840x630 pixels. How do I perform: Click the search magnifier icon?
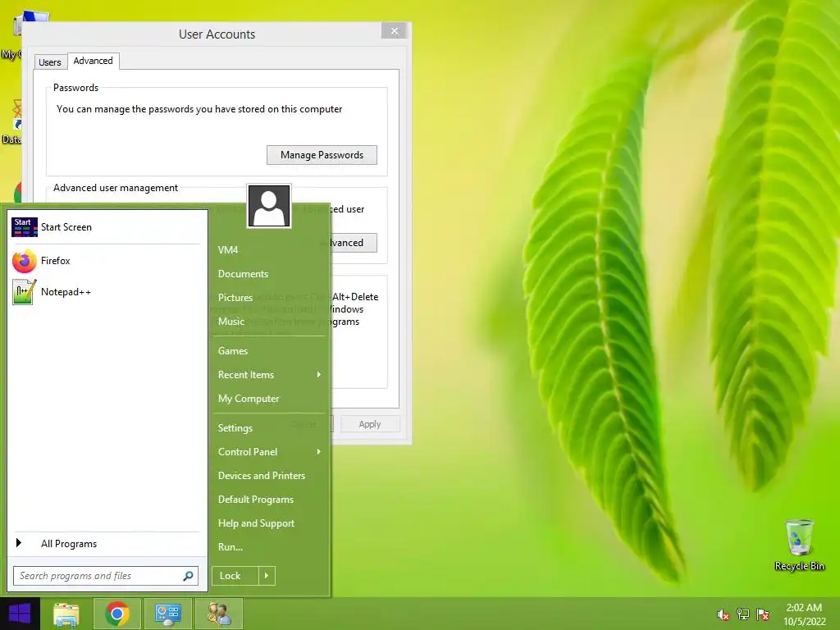coord(188,576)
